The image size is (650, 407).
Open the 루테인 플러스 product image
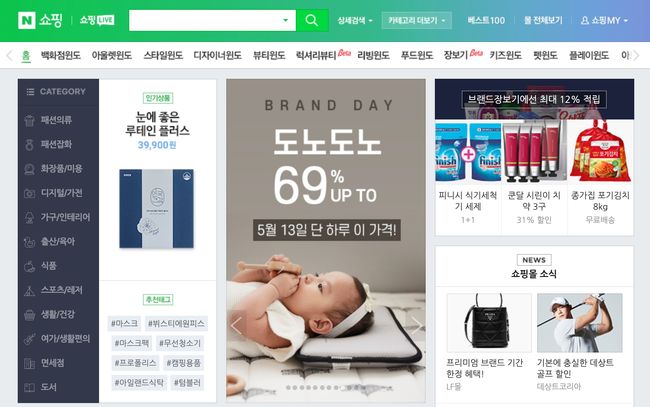(157, 209)
